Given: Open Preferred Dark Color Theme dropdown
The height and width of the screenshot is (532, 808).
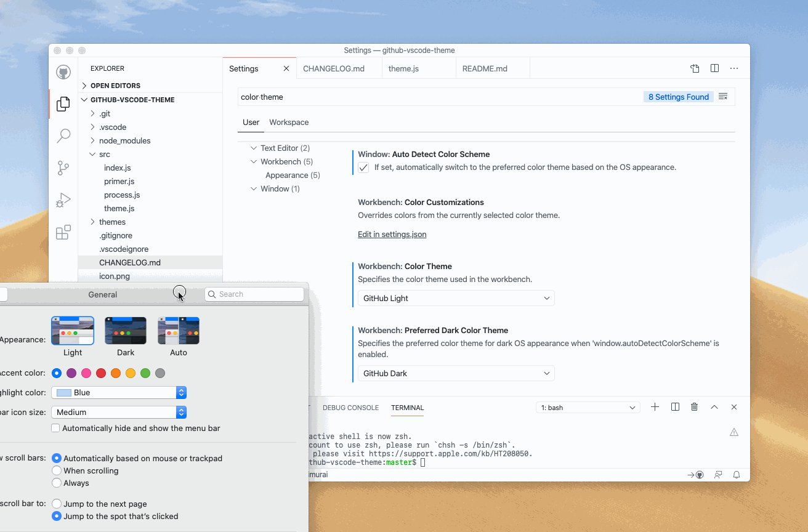Looking at the screenshot, I should (x=456, y=373).
